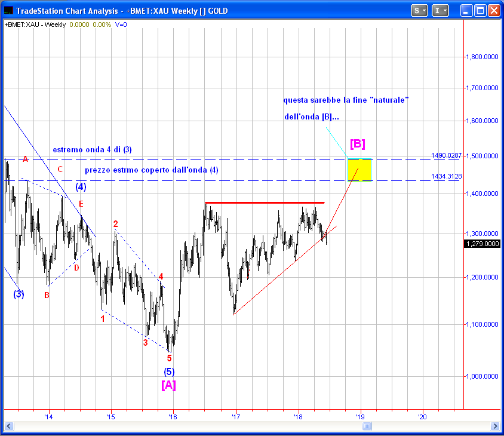Select red letter E label
Viewport: 504px width, 436px height.
pos(81,204)
